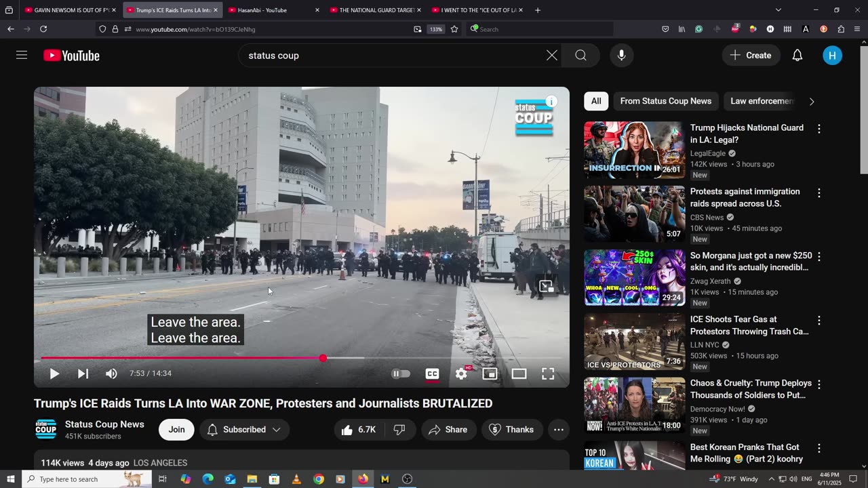Submit search with the magnifier button
The image size is (868, 488).
tap(581, 56)
